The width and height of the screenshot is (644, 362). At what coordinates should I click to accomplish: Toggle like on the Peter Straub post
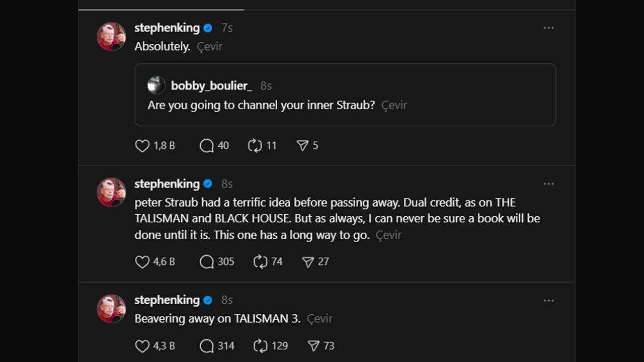pos(141,261)
